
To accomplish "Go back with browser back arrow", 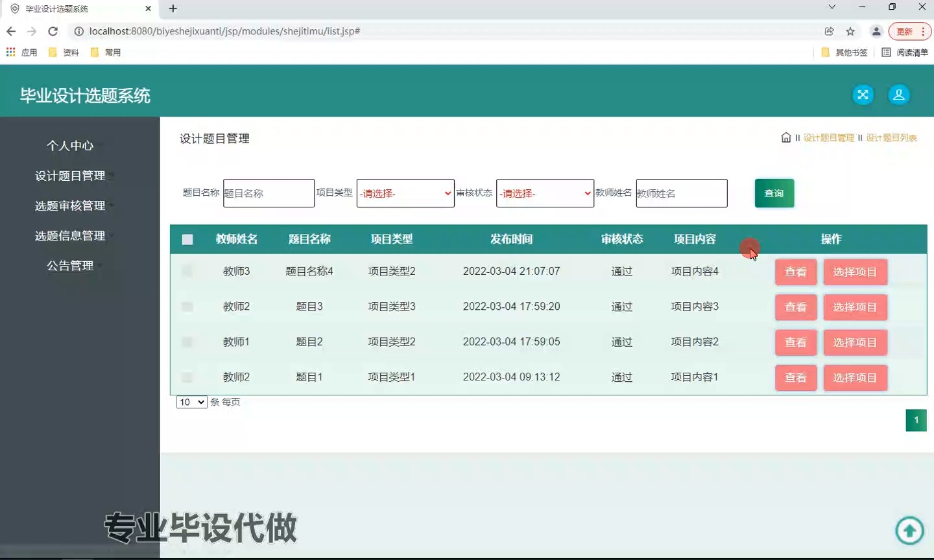I will click(11, 31).
